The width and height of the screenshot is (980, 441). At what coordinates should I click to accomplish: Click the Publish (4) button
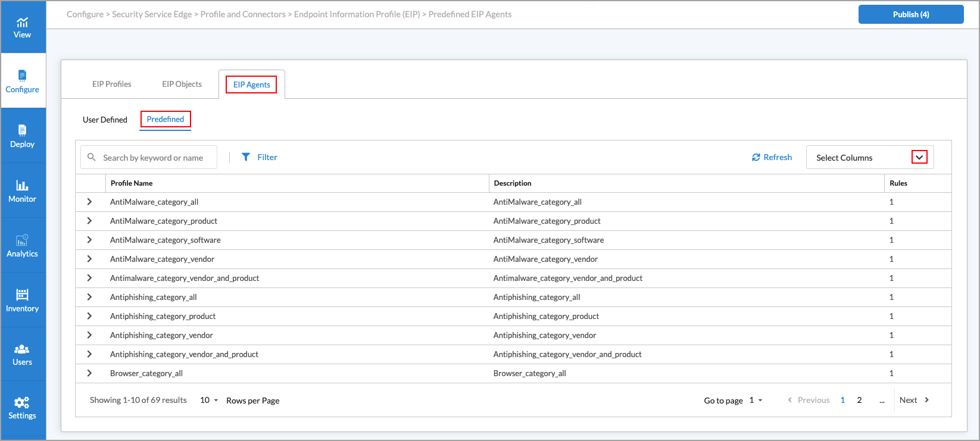pyautogui.click(x=911, y=14)
